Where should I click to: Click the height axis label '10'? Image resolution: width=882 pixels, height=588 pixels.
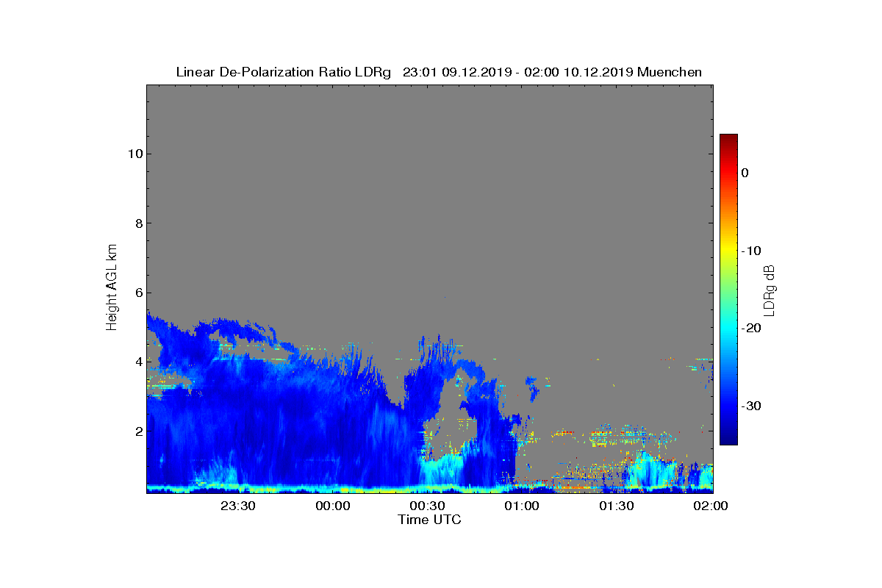134,154
